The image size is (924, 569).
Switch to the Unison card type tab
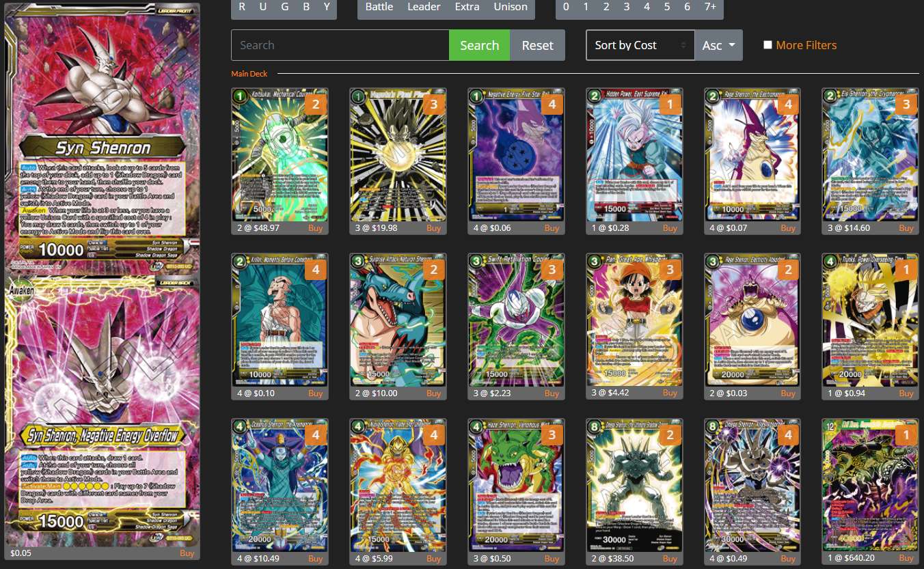511,6
